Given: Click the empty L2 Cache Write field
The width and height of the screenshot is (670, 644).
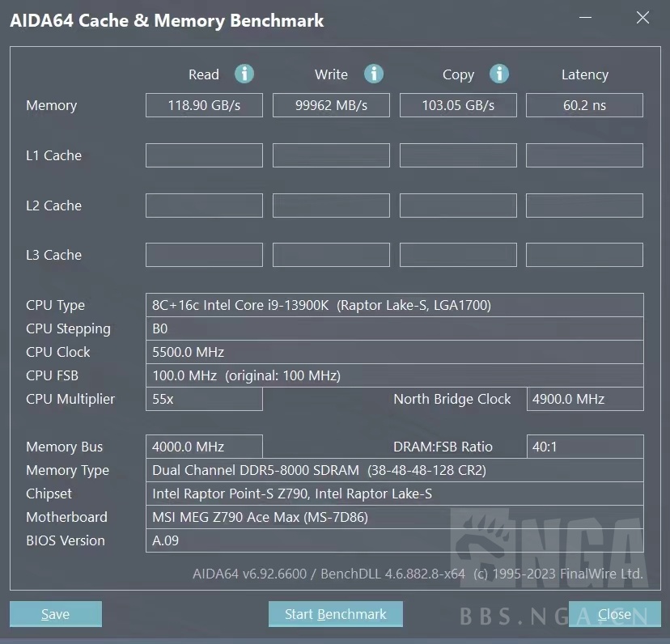Looking at the screenshot, I should pos(331,205).
